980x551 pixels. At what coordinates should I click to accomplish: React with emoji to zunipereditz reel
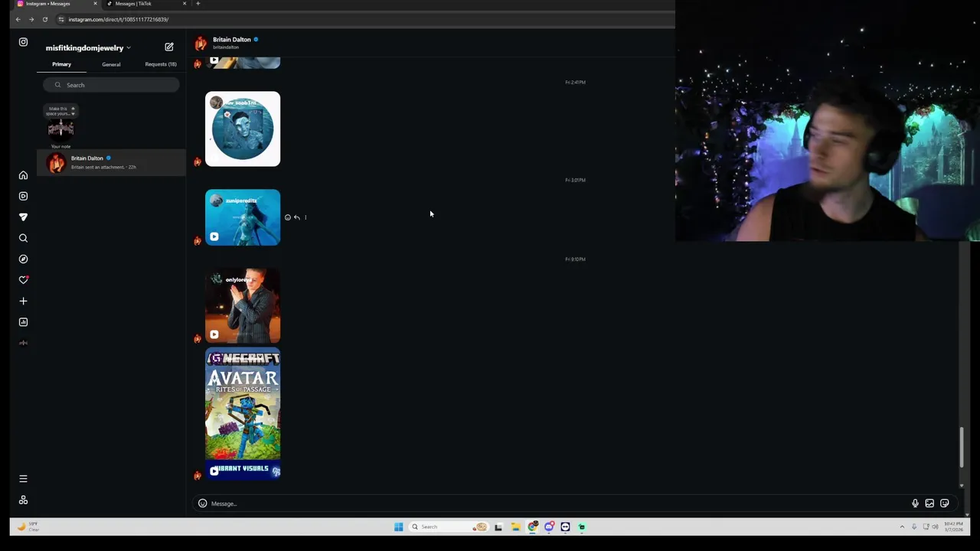(x=288, y=217)
